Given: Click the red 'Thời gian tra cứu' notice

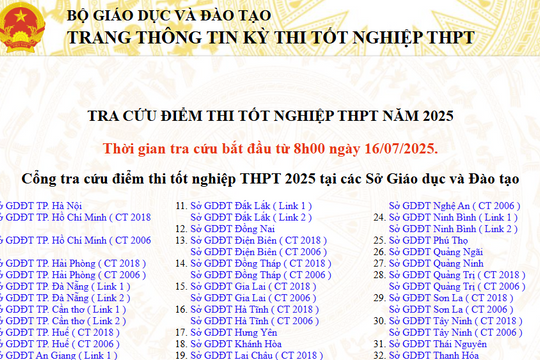Looking at the screenshot, I should click(270, 149).
